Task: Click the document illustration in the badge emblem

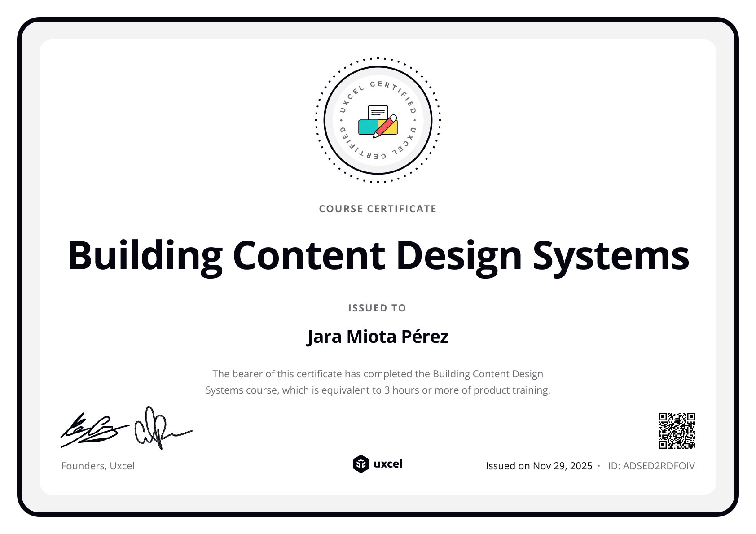Action: pyautogui.click(x=378, y=111)
